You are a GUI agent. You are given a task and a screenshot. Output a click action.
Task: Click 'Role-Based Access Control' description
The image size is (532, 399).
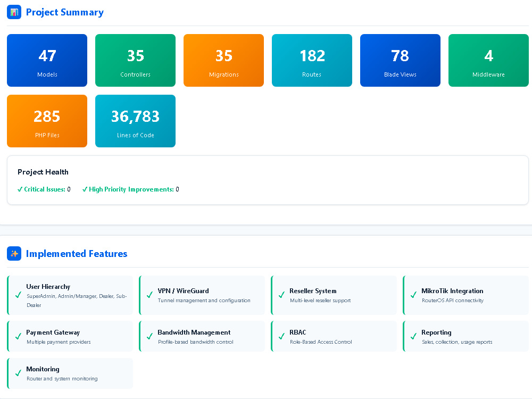pyautogui.click(x=321, y=342)
